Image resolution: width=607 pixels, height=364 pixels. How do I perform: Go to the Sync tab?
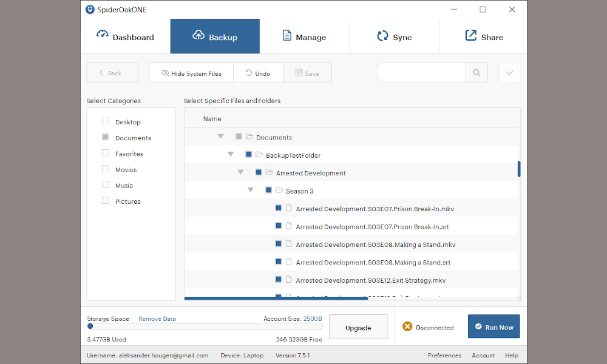point(395,36)
